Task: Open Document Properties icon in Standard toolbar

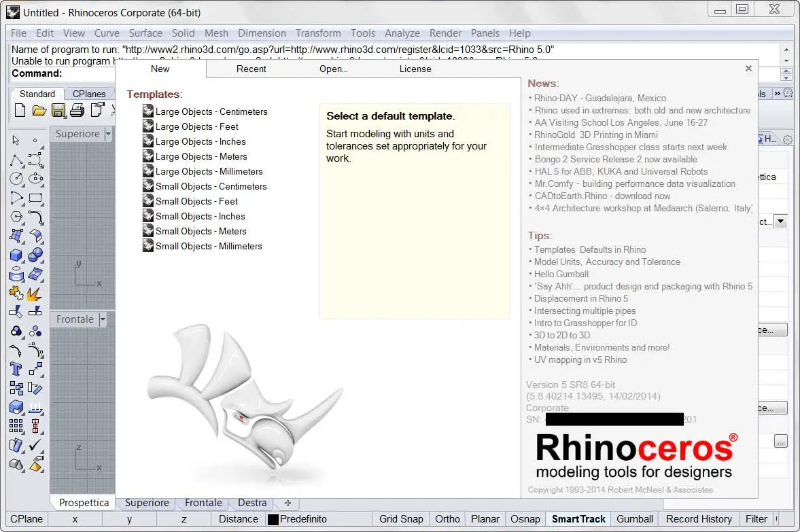Action: pyautogui.click(x=97, y=110)
